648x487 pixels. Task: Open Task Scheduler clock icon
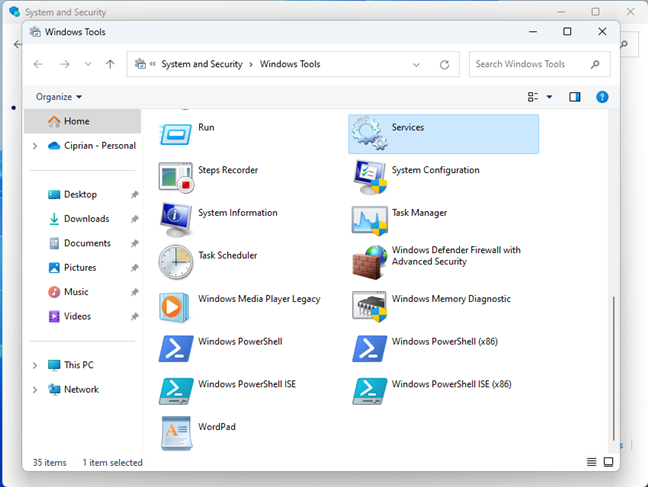click(x=176, y=262)
